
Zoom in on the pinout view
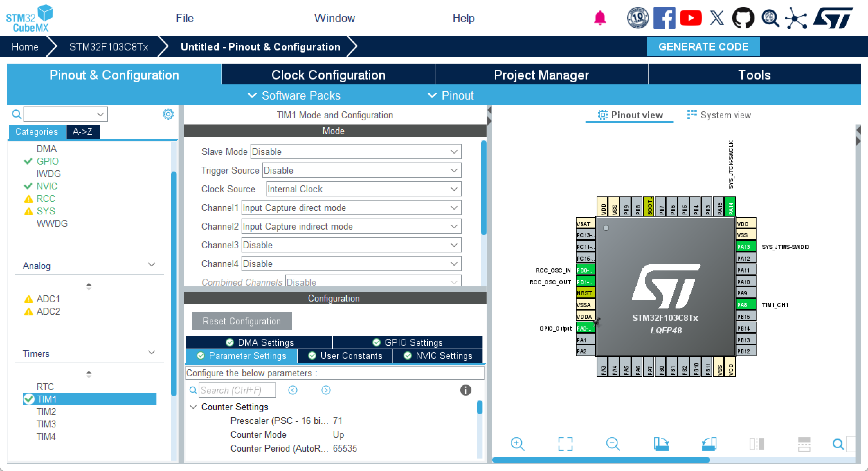click(x=517, y=444)
